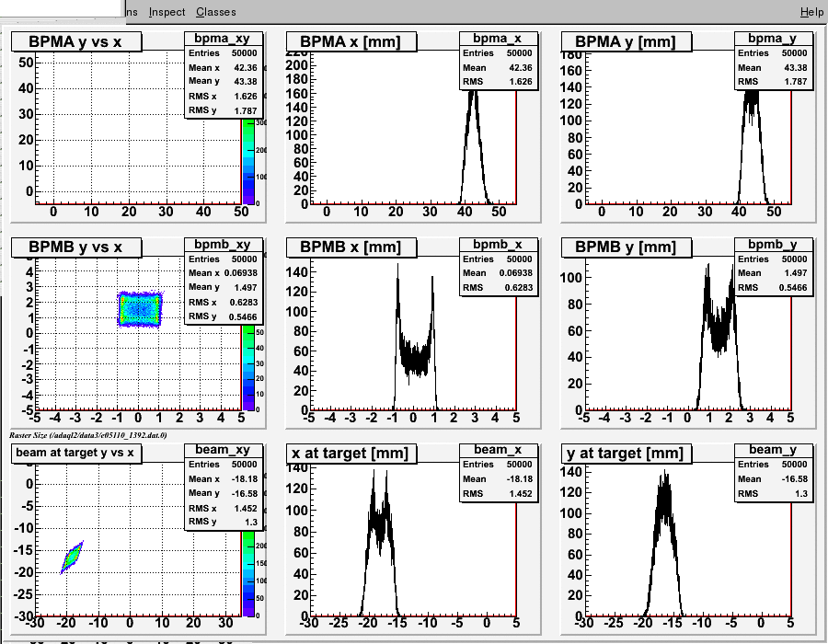Click the beam_y stats box header
Viewport: 828px width, 644px height.
773,450
